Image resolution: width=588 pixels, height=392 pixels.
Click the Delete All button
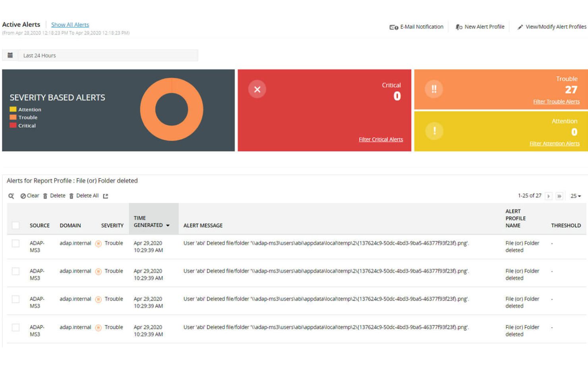pyautogui.click(x=87, y=195)
